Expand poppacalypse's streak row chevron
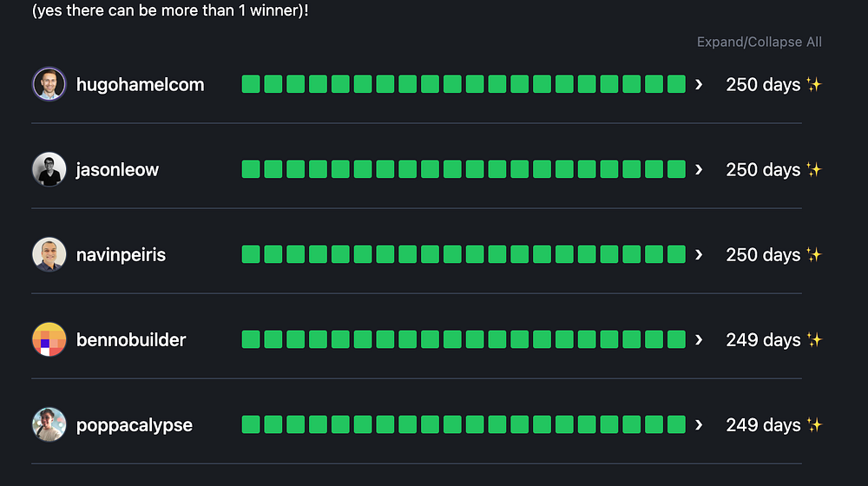Viewport: 868px width, 486px height. (699, 424)
